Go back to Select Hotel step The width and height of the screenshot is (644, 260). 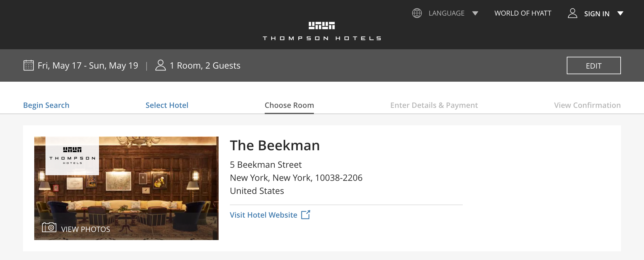[x=167, y=105]
